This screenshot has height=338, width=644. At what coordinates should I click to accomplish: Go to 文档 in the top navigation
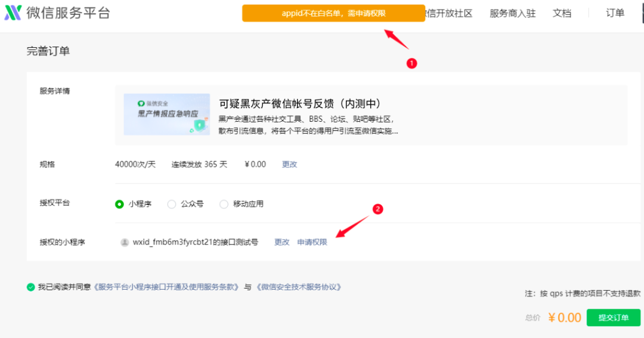click(562, 13)
